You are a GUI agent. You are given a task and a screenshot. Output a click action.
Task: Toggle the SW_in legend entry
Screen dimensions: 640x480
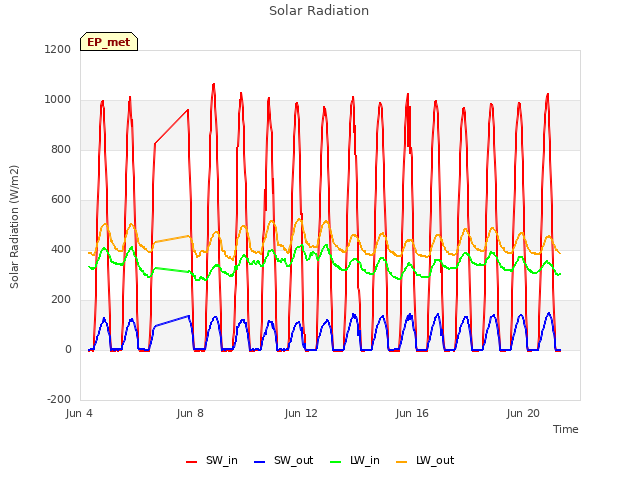tap(212, 461)
